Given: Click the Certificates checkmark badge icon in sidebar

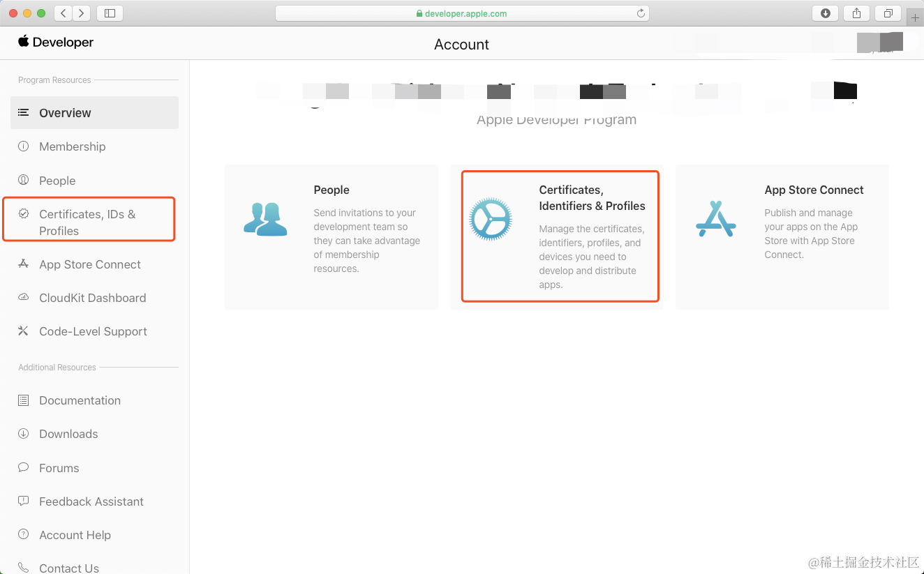Looking at the screenshot, I should (x=23, y=213).
